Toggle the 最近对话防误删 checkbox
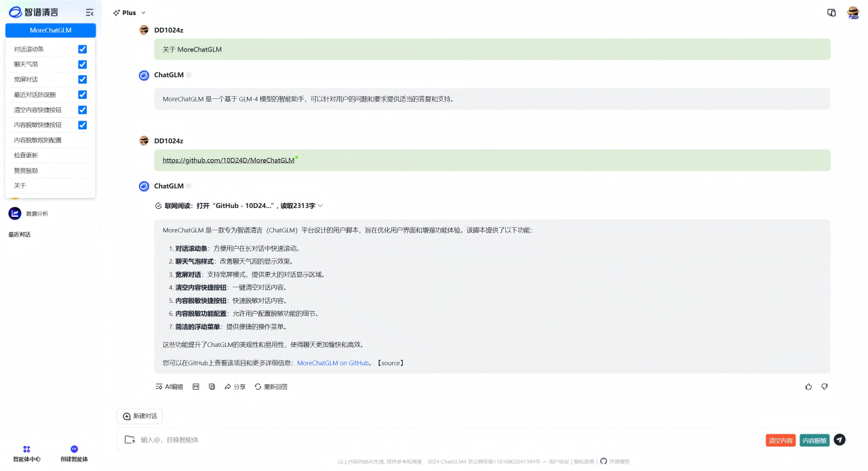The width and height of the screenshot is (868, 471). pyautogui.click(x=82, y=95)
